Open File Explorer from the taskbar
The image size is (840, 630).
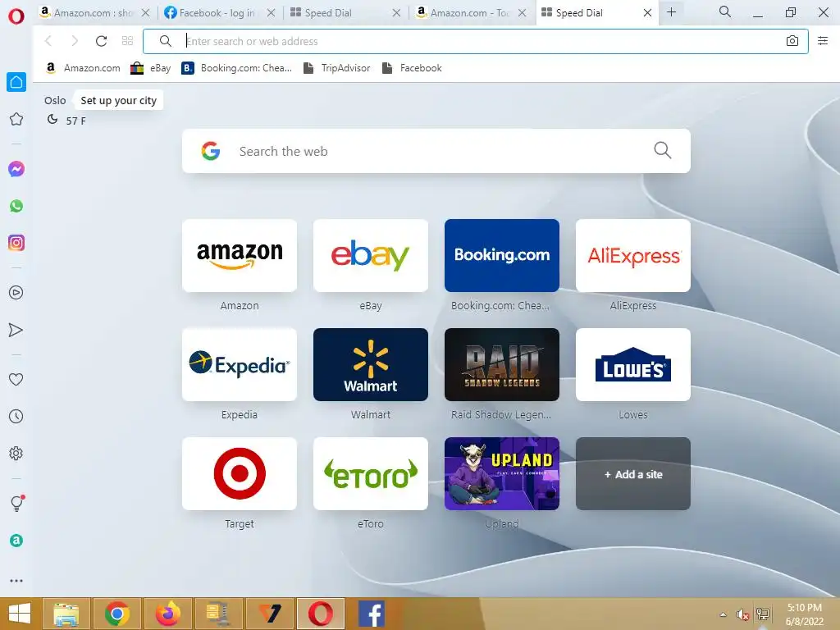coord(66,614)
